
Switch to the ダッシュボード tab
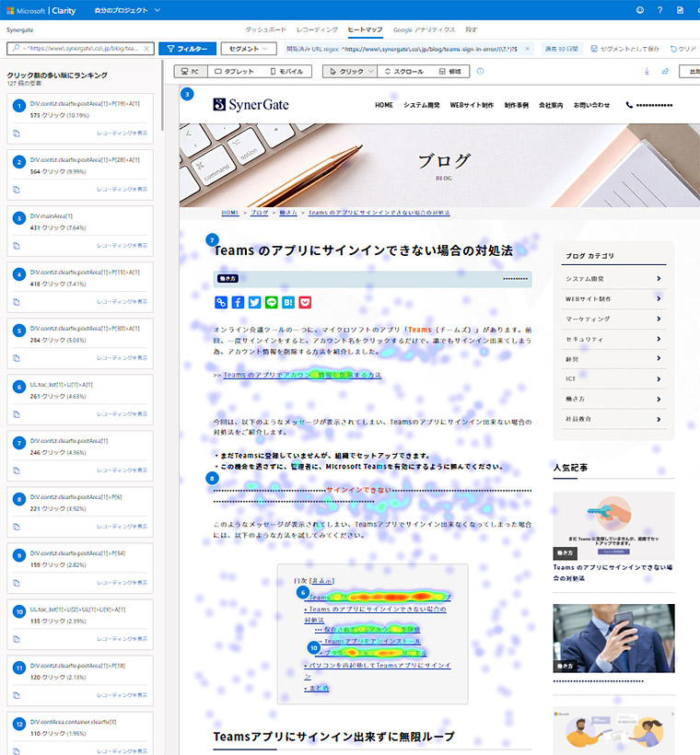pos(265,29)
